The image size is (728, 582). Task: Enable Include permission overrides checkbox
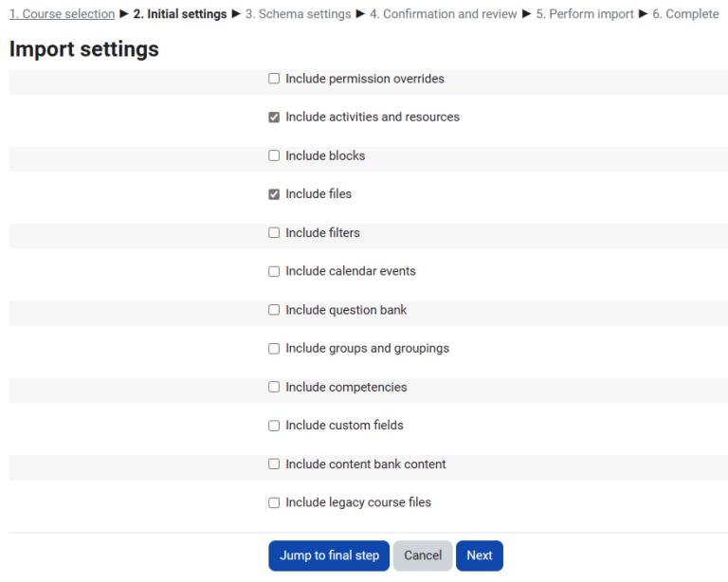(x=274, y=79)
